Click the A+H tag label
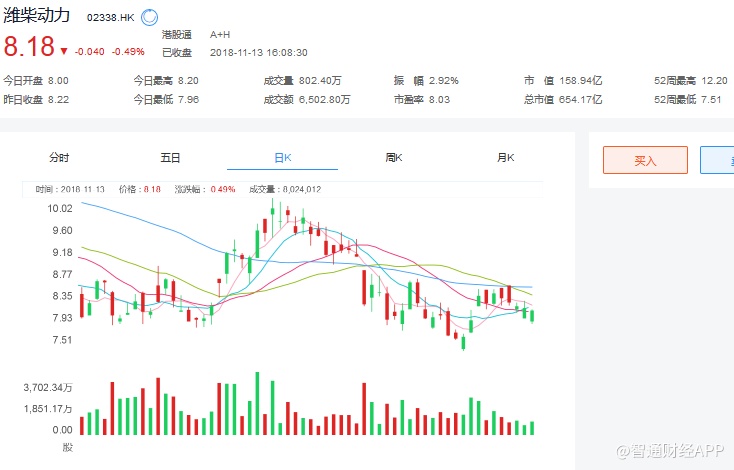Image resolution: width=734 pixels, height=470 pixels. pyautogui.click(x=221, y=35)
